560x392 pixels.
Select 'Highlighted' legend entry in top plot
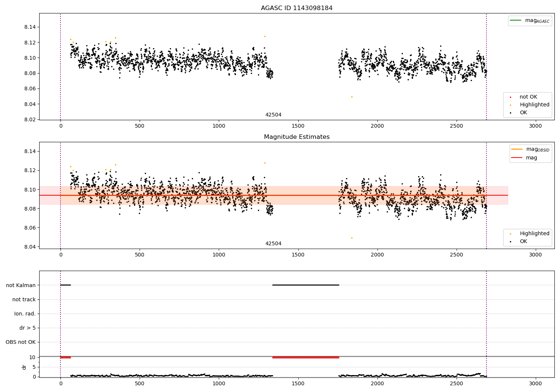click(x=530, y=105)
